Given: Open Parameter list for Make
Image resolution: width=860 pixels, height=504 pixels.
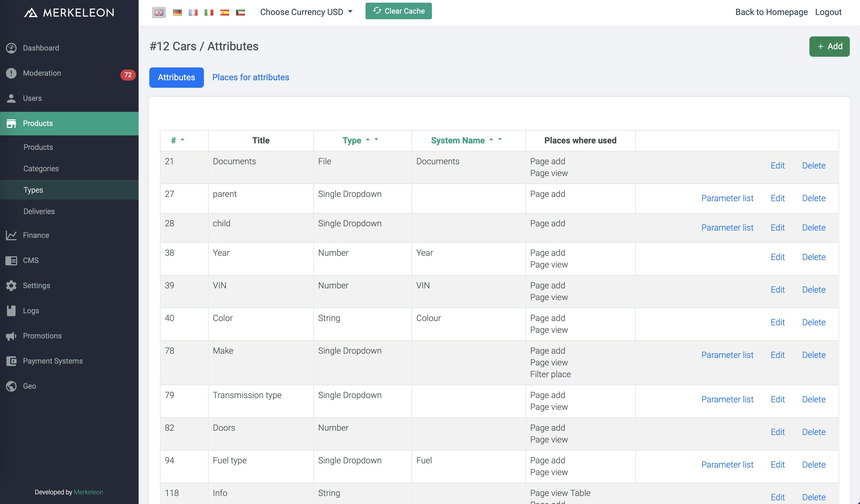Looking at the screenshot, I should (x=727, y=355).
